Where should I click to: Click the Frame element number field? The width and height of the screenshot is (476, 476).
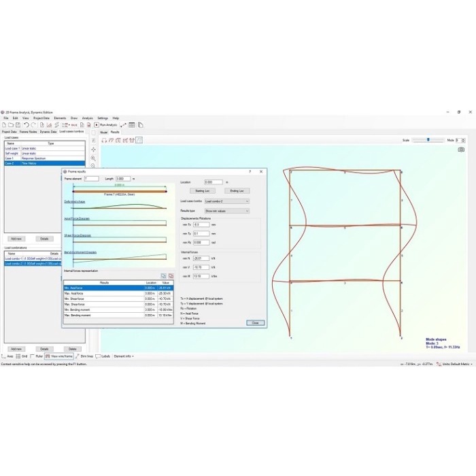point(91,179)
